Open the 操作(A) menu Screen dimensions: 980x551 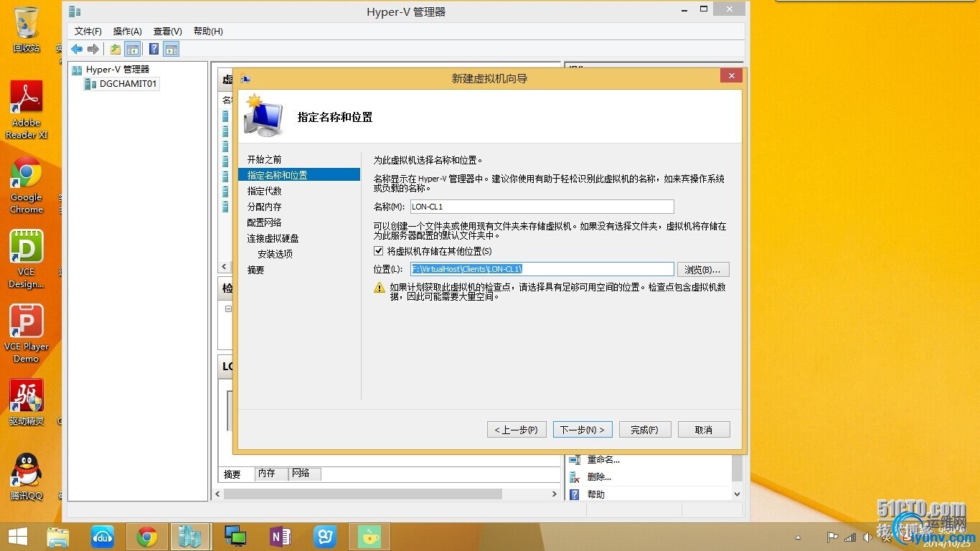[128, 32]
